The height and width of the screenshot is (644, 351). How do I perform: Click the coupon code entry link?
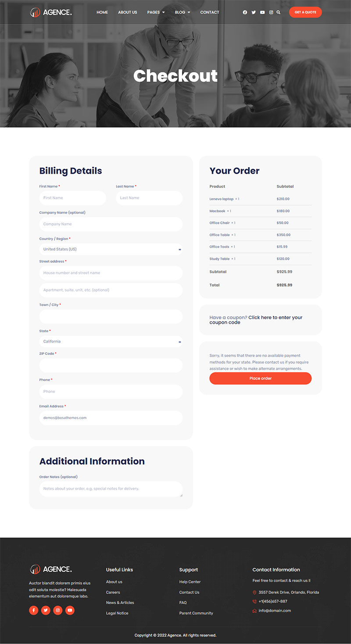coord(275,318)
